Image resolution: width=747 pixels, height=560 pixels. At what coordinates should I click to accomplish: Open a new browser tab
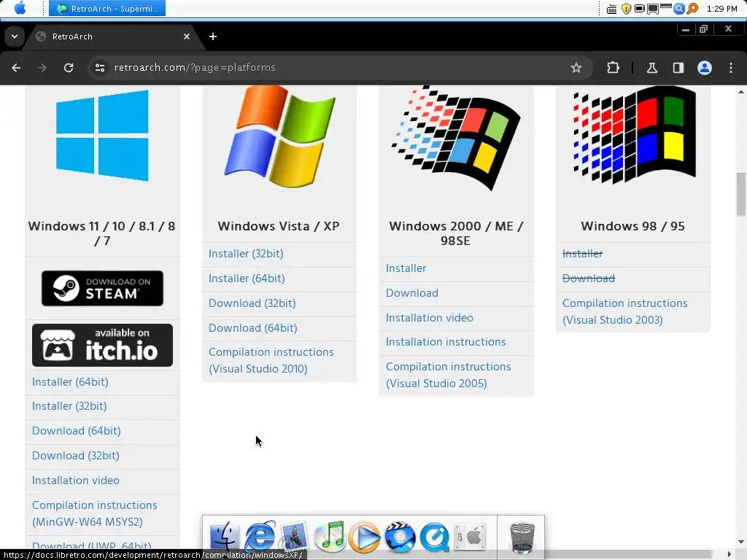213,36
